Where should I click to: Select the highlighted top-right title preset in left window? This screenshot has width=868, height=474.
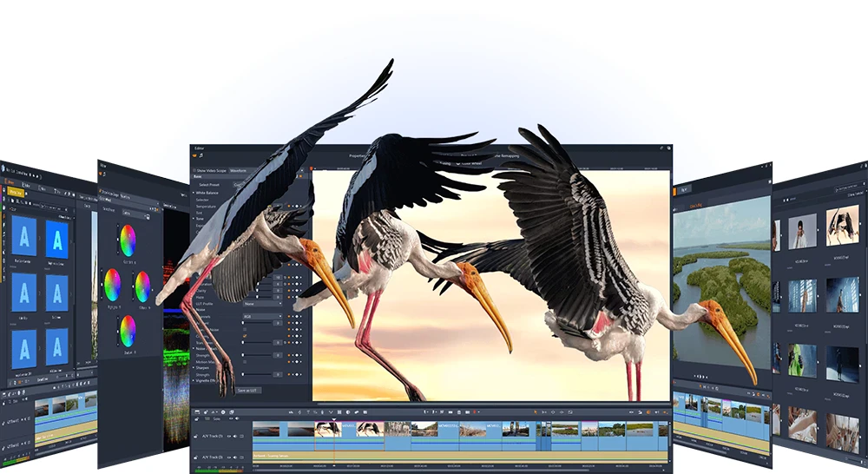coord(57,240)
